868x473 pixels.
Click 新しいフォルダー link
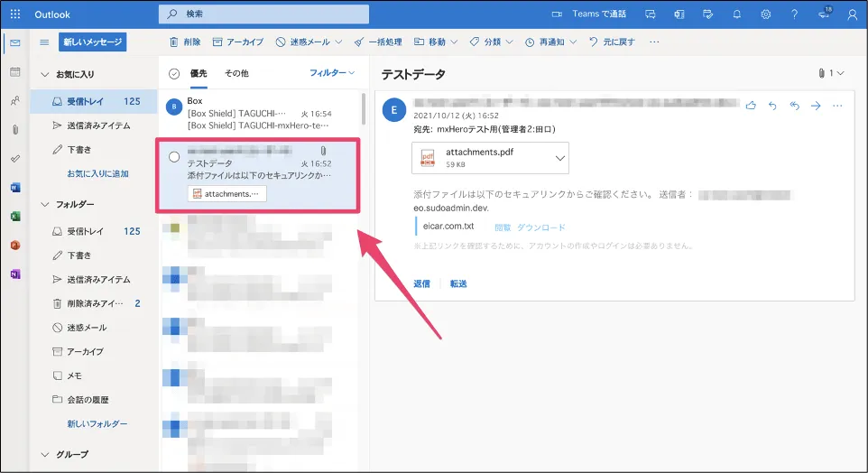coord(97,423)
